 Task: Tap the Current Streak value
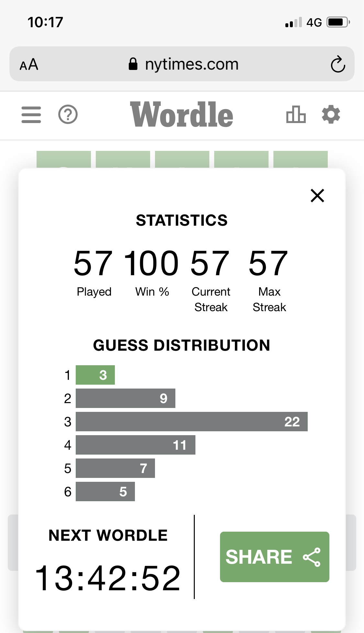tap(210, 263)
